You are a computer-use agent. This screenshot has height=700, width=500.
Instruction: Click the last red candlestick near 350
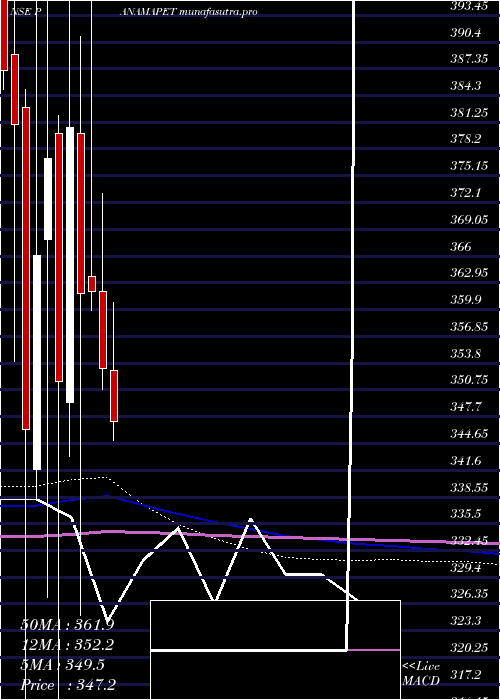114,396
